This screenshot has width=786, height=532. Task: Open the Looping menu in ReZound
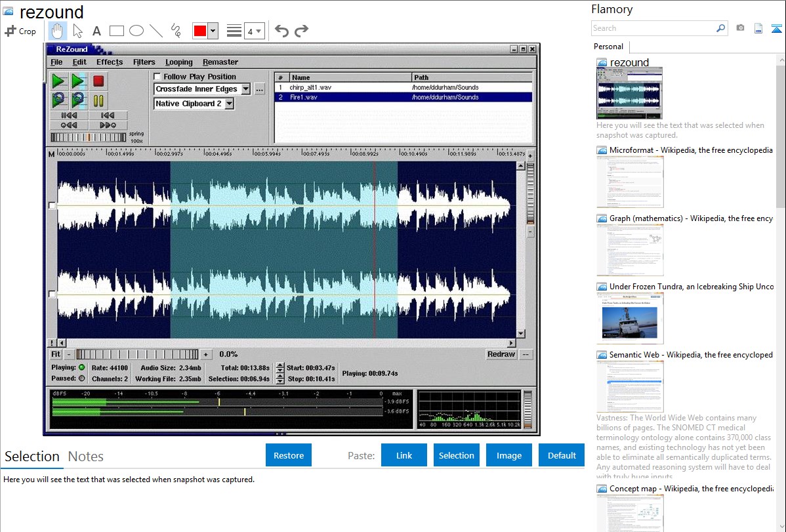click(179, 62)
